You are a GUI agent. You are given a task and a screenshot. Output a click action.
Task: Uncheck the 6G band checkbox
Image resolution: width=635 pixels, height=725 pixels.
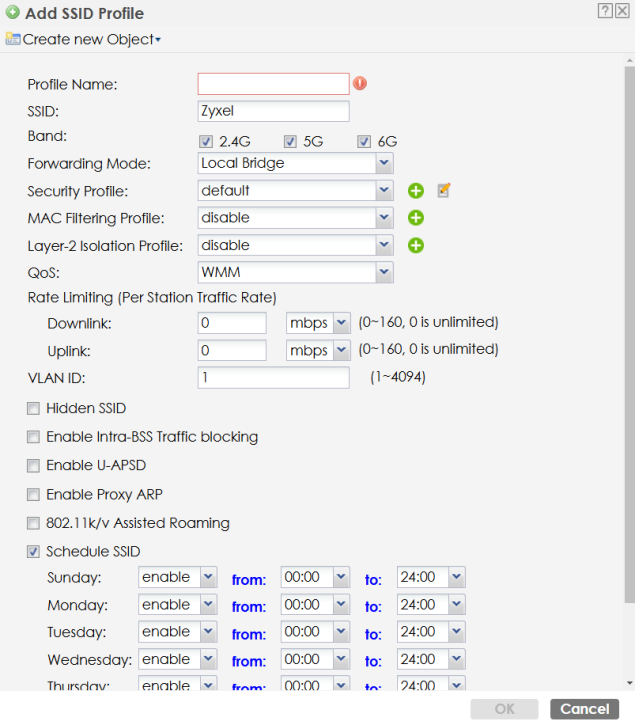click(364, 142)
